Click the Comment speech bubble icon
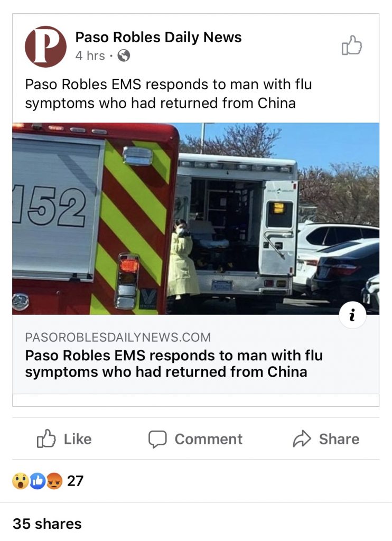 point(157,439)
